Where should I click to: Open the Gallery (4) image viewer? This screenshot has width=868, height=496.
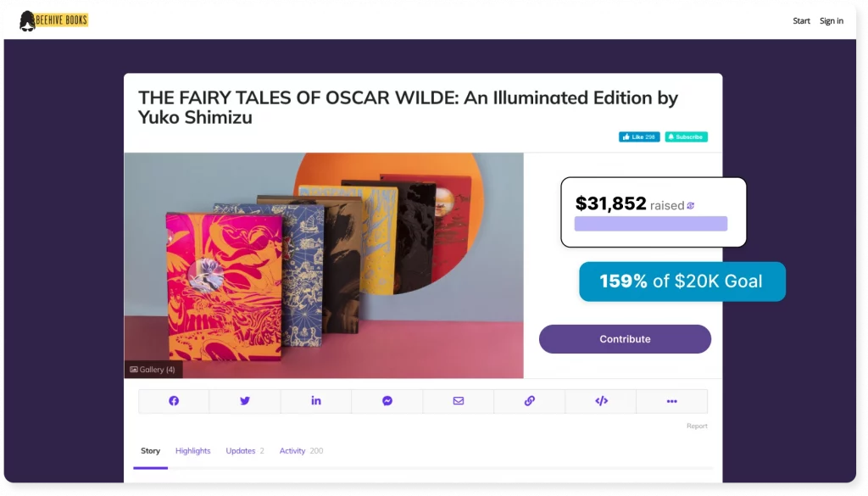click(153, 370)
